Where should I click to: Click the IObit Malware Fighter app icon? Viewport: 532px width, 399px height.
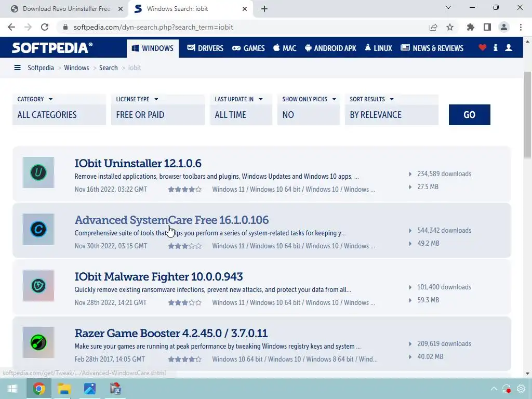[38, 286]
